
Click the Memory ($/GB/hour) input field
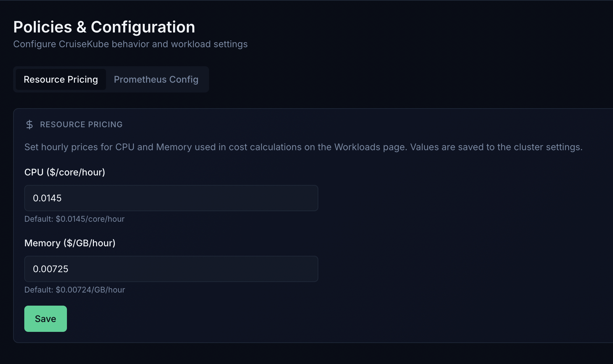[x=171, y=269]
